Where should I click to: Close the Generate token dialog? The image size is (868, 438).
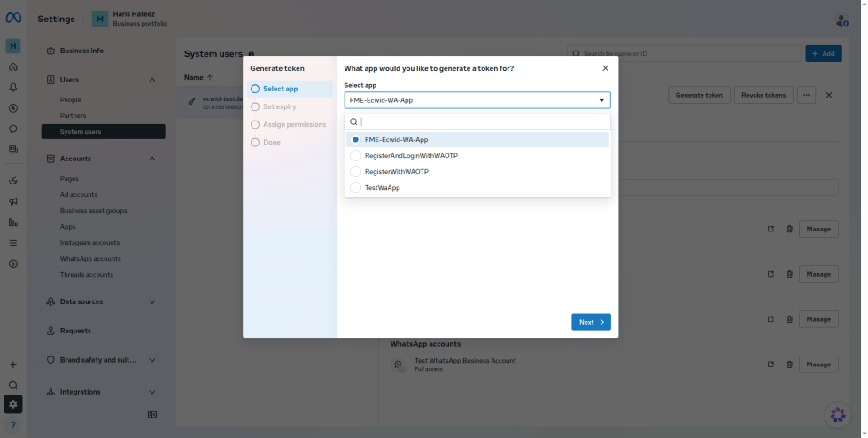tap(605, 68)
